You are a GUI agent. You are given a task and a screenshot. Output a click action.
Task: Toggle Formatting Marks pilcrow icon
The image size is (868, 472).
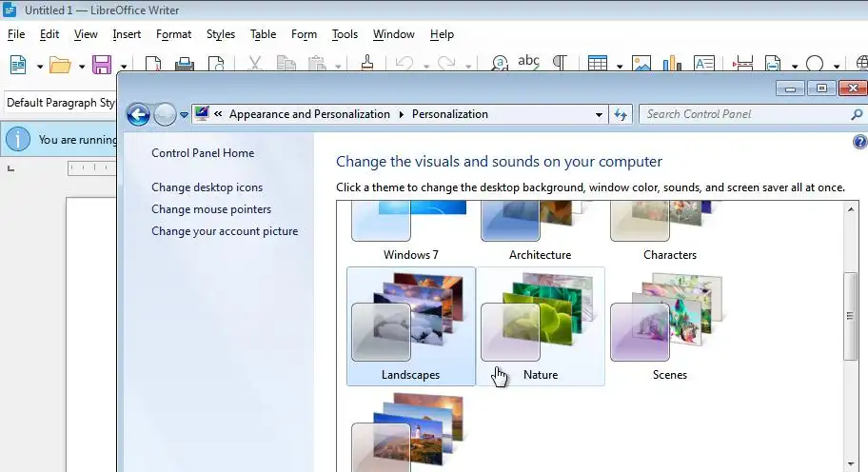pos(561,64)
